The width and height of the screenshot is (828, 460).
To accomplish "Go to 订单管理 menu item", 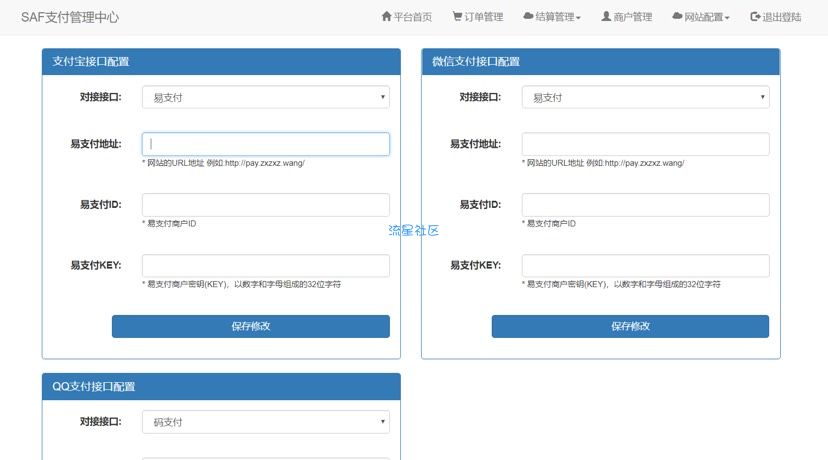I will click(x=478, y=17).
